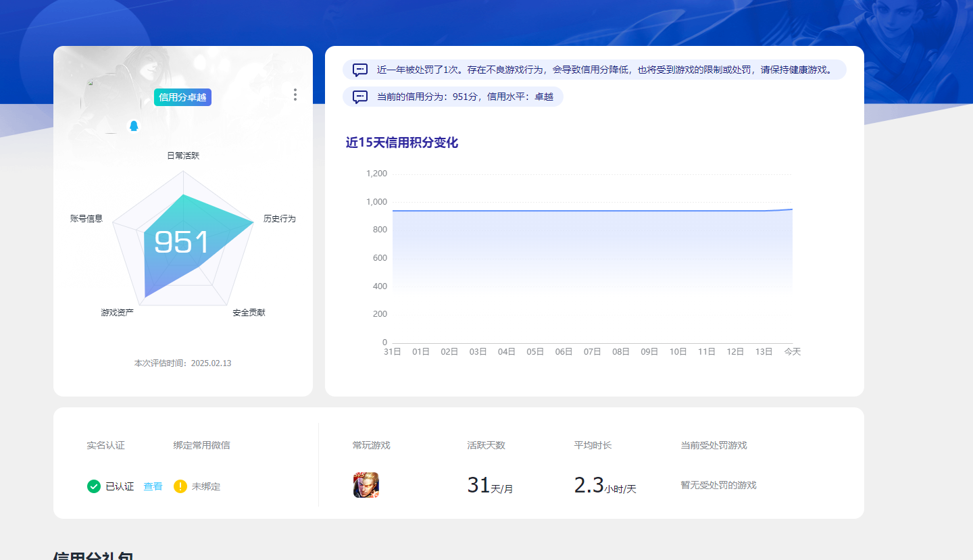973x560 pixels.
Task: Click the 当前受处罚游戏 heading
Action: pyautogui.click(x=714, y=445)
